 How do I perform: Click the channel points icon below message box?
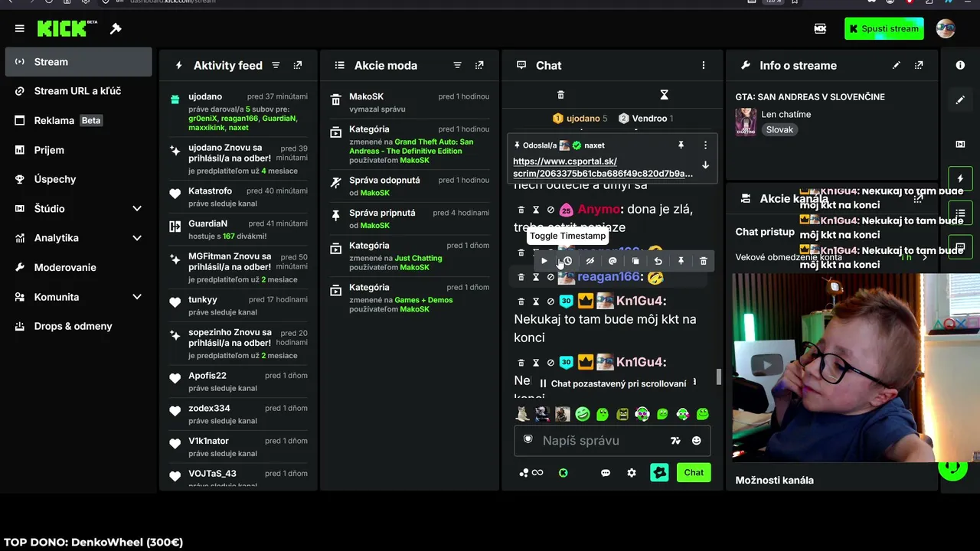point(531,473)
